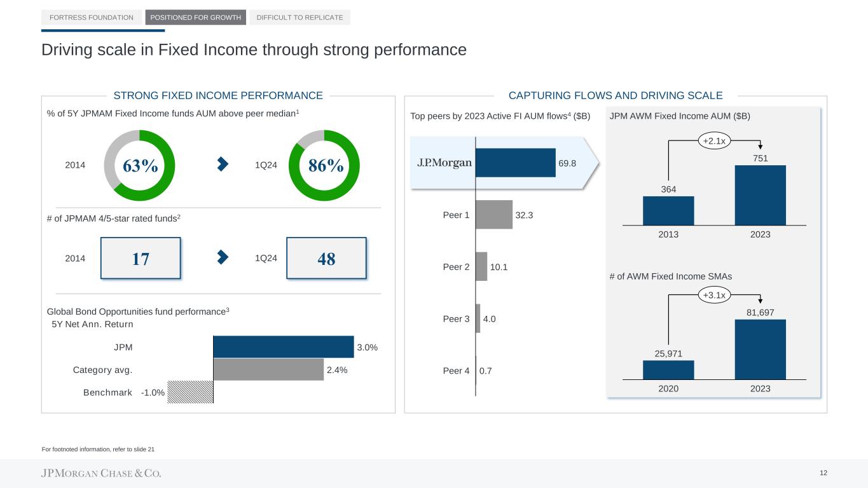This screenshot has height=488, width=868.
Task: Click the 2023 Fixed Income AUM bar labeled 751
Action: coord(760,195)
